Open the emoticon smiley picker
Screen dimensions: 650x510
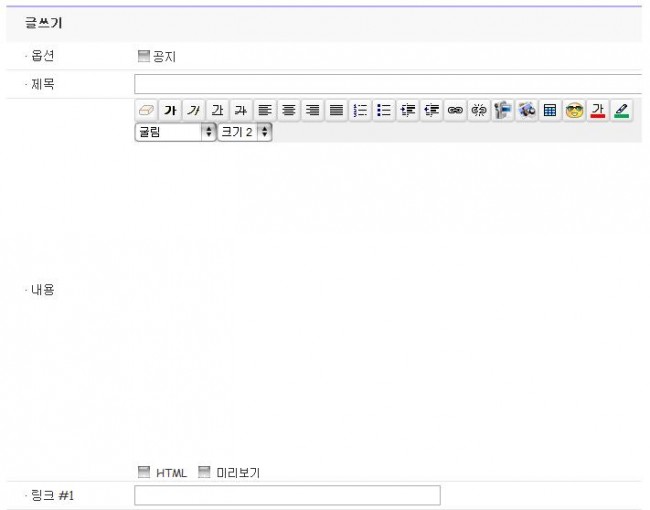click(574, 110)
